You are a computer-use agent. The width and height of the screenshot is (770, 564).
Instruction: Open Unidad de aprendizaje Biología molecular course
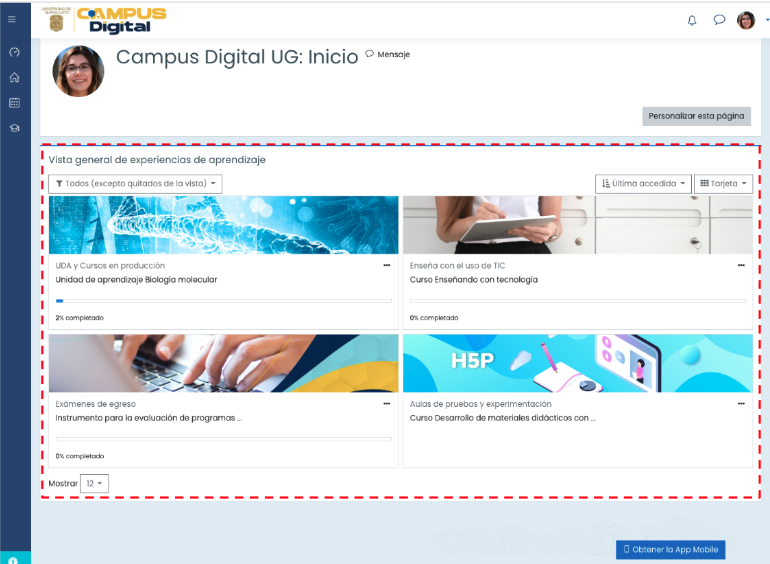click(x=136, y=279)
